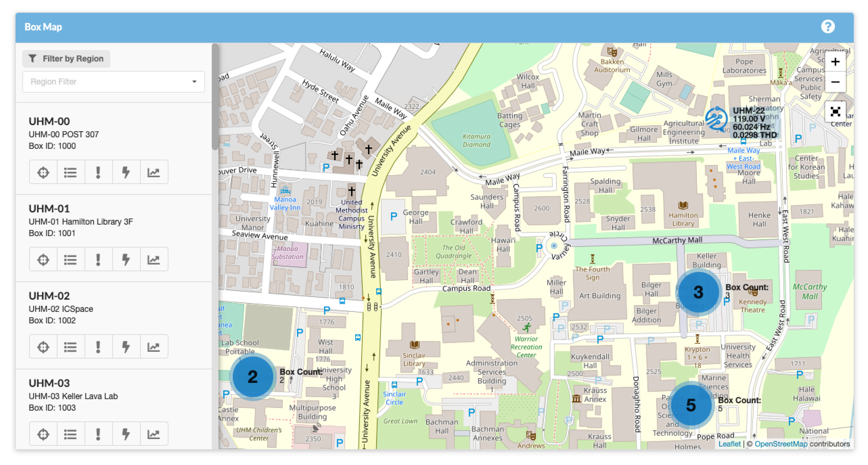This screenshot has height=465, width=868.
Task: Open the OpenStreetMap link
Action: (x=780, y=444)
